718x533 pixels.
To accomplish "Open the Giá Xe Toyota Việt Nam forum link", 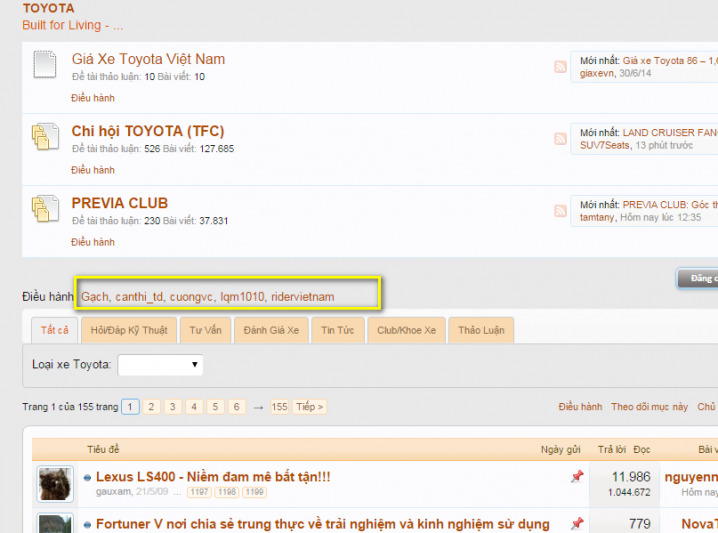I will click(148, 59).
